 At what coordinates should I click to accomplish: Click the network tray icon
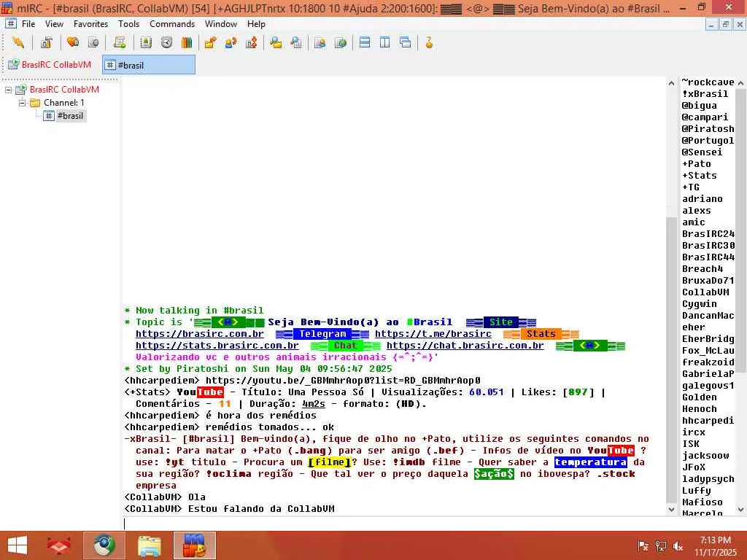coord(660,546)
